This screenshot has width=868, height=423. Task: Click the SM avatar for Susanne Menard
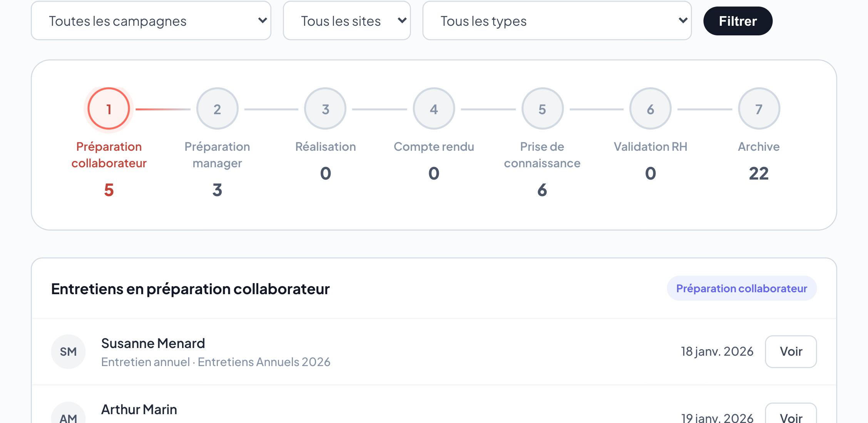point(69,351)
